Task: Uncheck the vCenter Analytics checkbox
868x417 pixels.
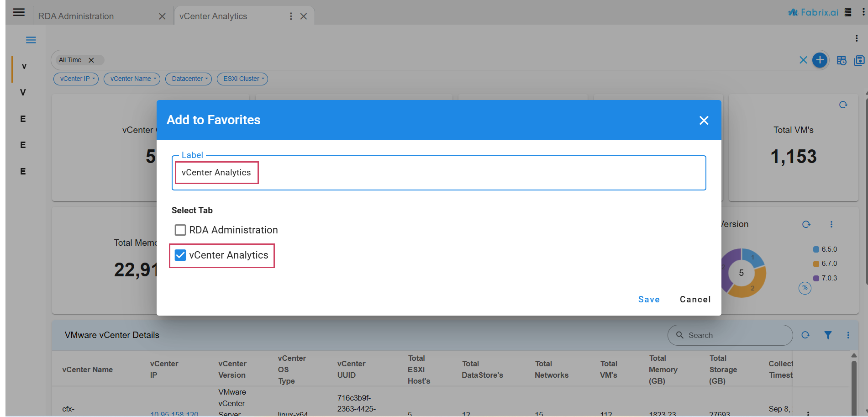Action: tap(180, 255)
